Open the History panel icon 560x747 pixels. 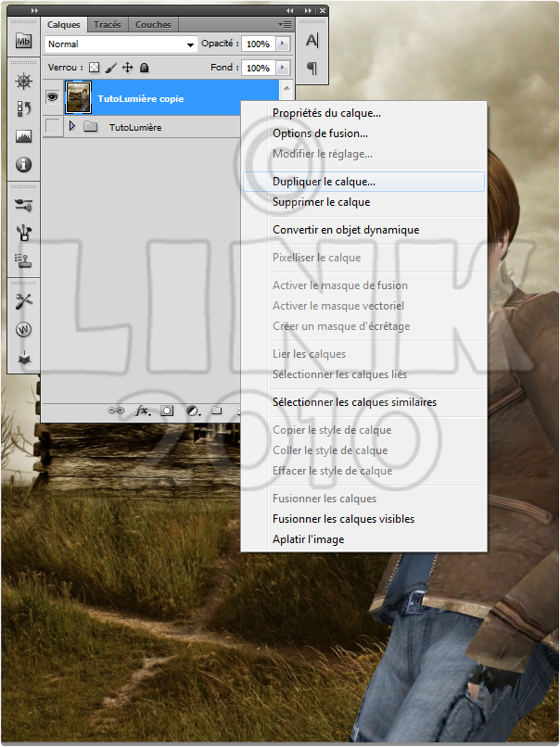tap(24, 109)
